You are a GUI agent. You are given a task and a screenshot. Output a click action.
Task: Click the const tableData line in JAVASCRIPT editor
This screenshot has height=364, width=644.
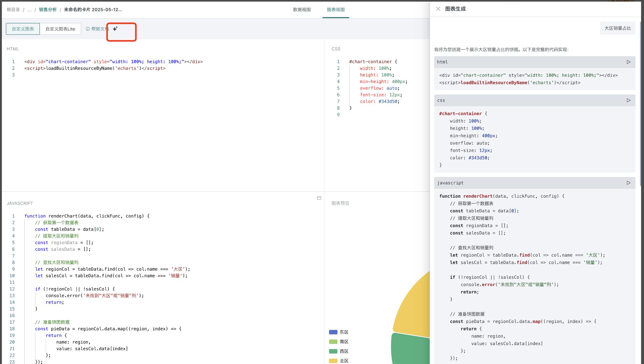pyautogui.click(x=70, y=229)
